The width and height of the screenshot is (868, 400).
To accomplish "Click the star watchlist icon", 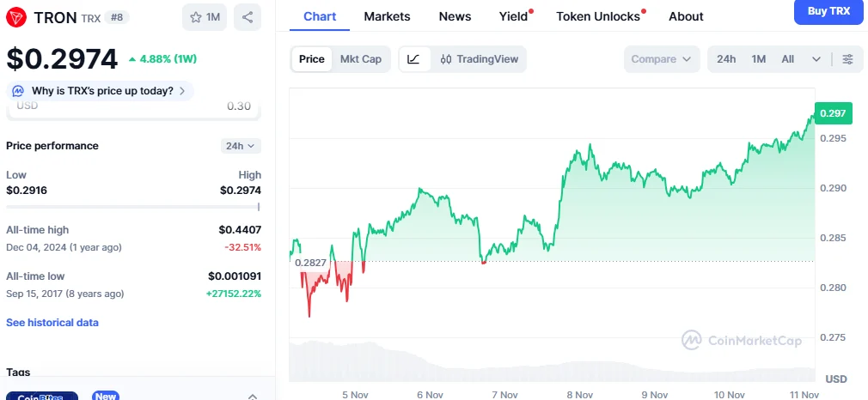I will point(196,17).
